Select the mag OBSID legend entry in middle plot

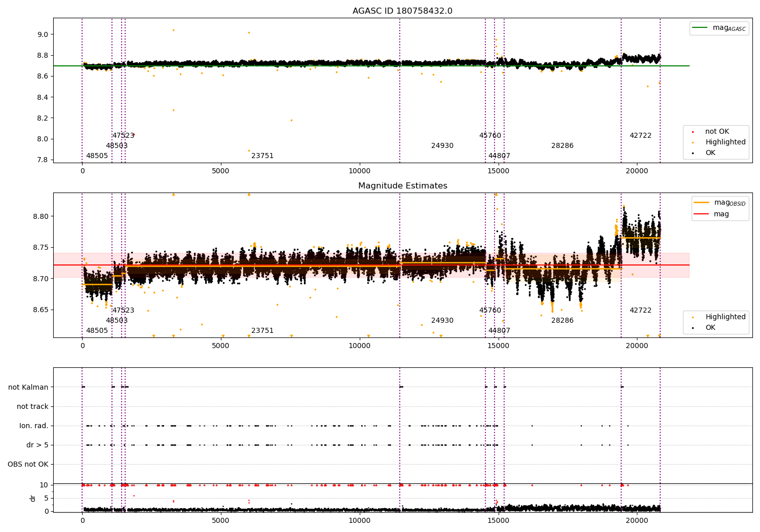pos(720,203)
